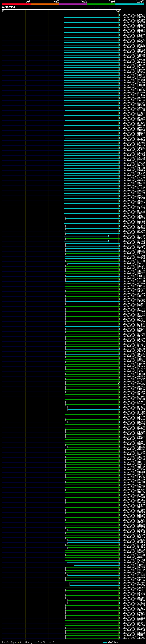Click the cyan alignment bar for UniRef100_Q68UW2
Screen dimensions: 146x644
point(93,263)
